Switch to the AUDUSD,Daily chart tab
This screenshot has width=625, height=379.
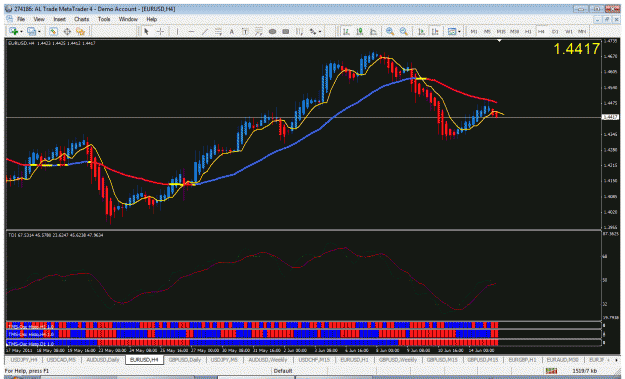[x=102, y=360]
